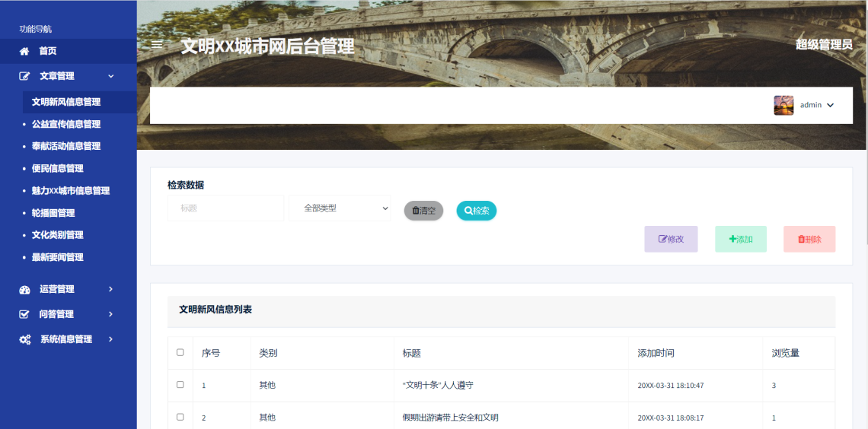Open the admin user dropdown arrow
The height and width of the screenshot is (429, 868).
coord(831,106)
